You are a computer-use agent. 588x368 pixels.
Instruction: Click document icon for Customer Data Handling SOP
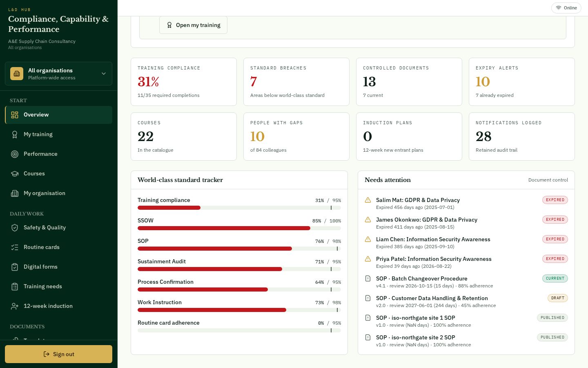click(x=368, y=298)
